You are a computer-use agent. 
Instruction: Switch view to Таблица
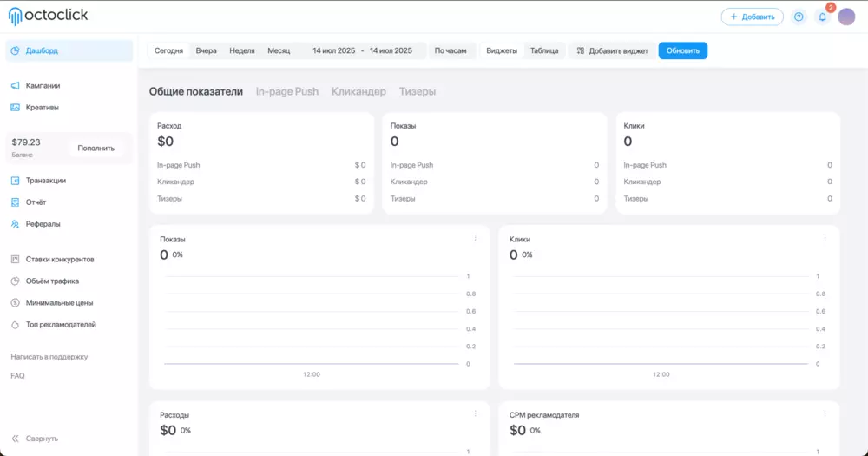click(544, 50)
